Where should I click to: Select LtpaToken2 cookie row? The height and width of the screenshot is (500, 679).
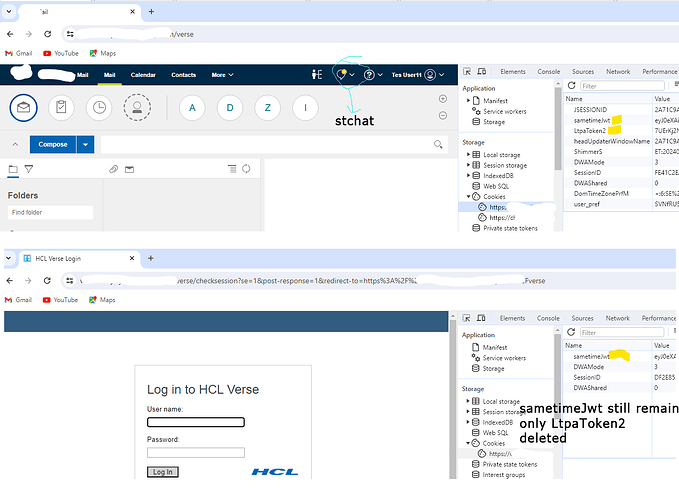[621, 131]
